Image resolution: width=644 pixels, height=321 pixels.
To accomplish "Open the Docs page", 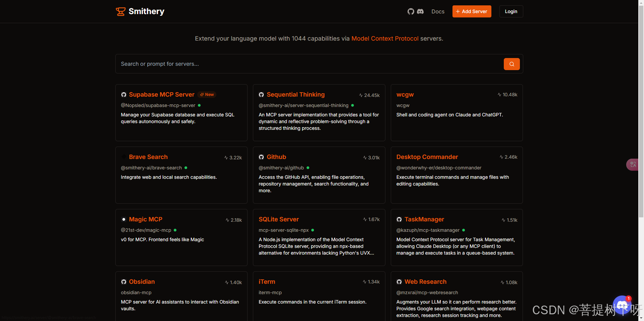I will 438,11.
